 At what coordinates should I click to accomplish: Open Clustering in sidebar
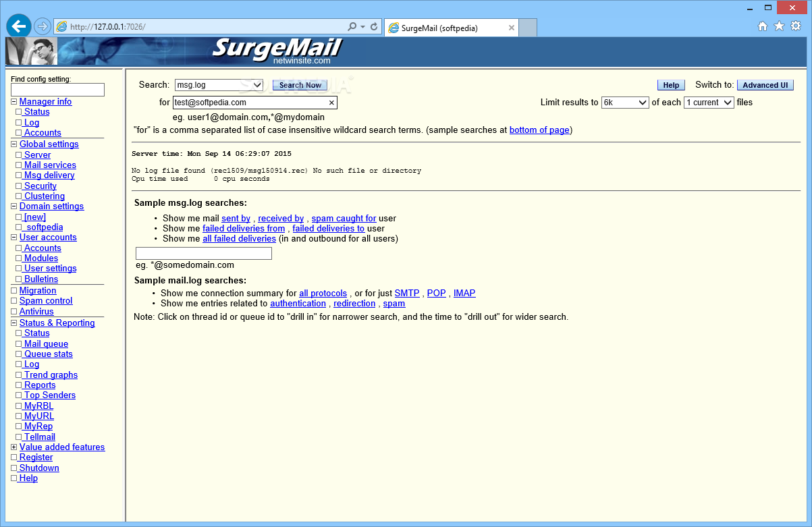43,196
